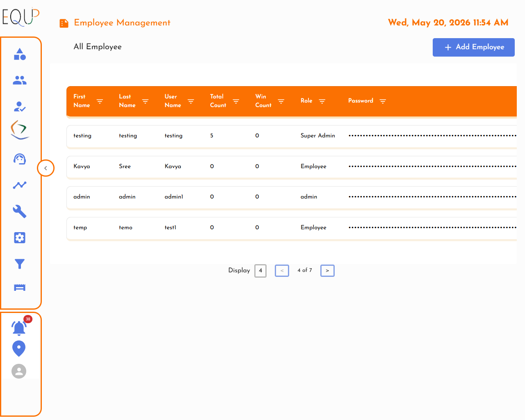Screen dimensions: 525x420
Task: Open the group of people sidebar icon
Action: tap(20, 80)
